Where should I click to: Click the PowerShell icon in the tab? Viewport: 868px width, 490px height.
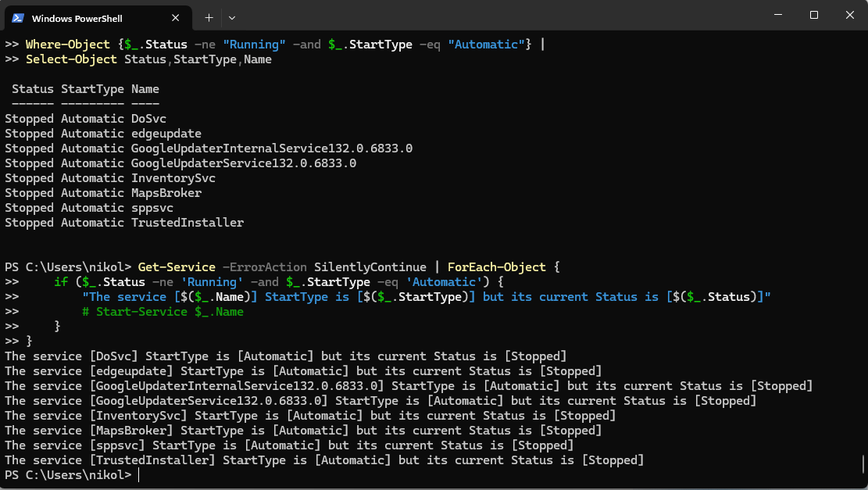(18, 18)
